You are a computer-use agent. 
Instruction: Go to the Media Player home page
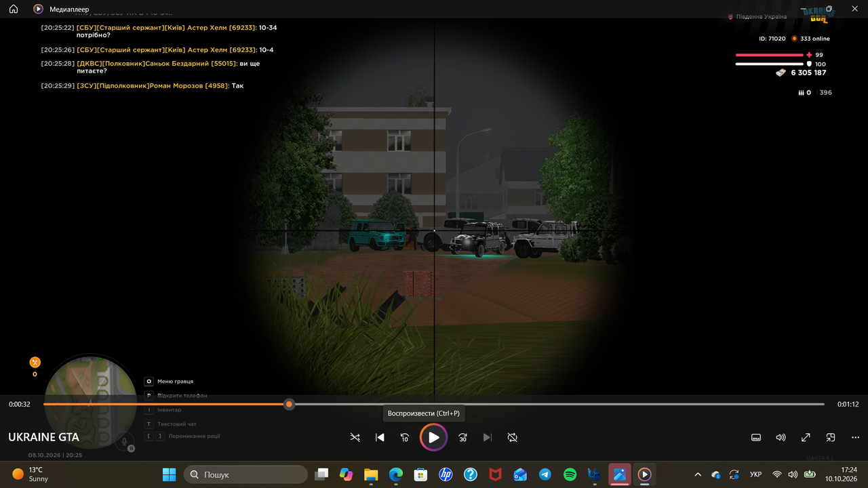coord(14,9)
